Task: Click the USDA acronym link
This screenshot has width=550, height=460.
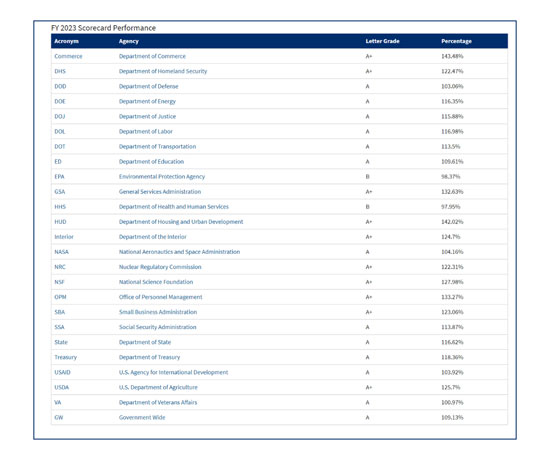Action: [x=62, y=388]
